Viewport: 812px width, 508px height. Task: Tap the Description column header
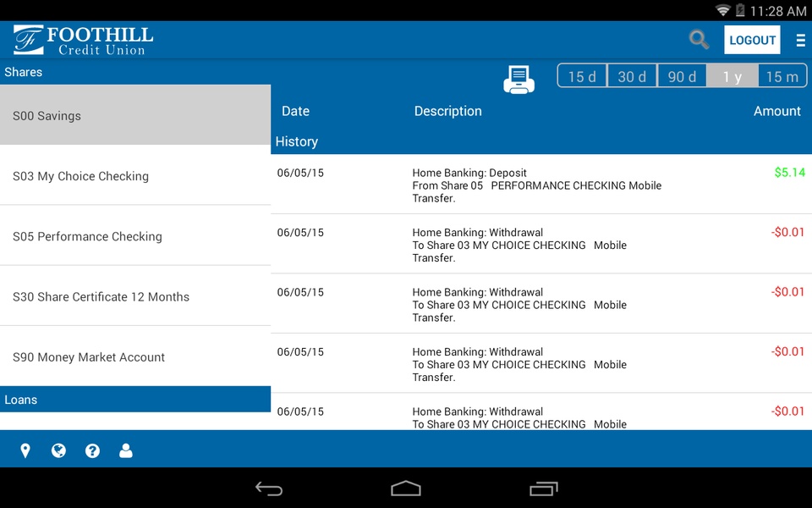coord(448,111)
